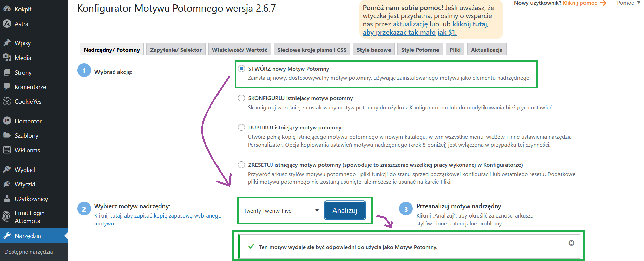This screenshot has width=644, height=261.
Task: Open the Kokpit dashboard icon
Action: coord(7,9)
